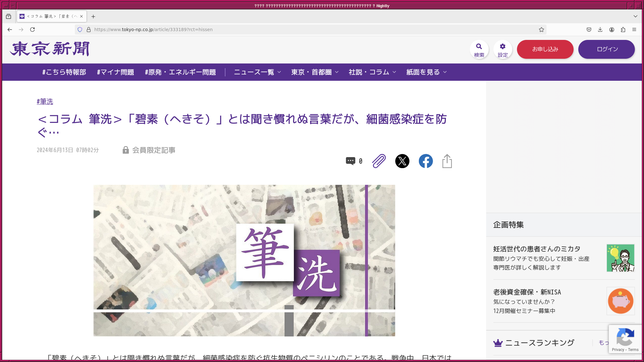Reload the current page
644x362 pixels.
32,30
